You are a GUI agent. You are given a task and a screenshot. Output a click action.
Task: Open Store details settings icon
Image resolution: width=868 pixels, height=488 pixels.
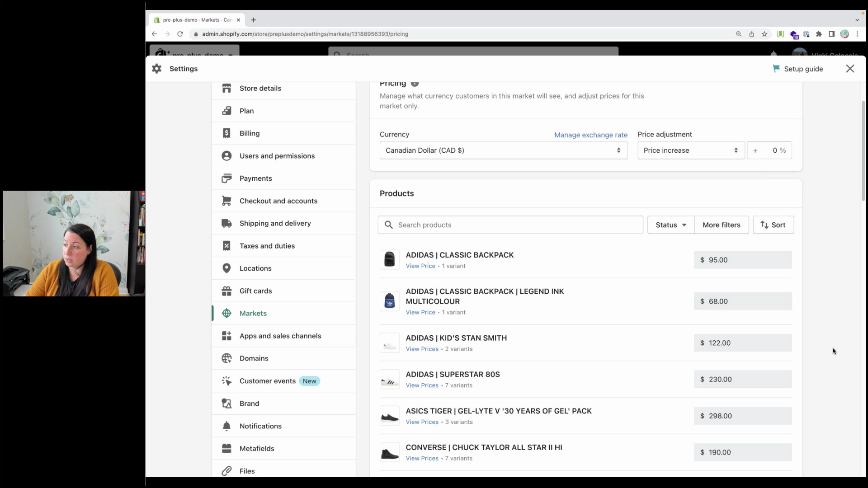point(226,88)
